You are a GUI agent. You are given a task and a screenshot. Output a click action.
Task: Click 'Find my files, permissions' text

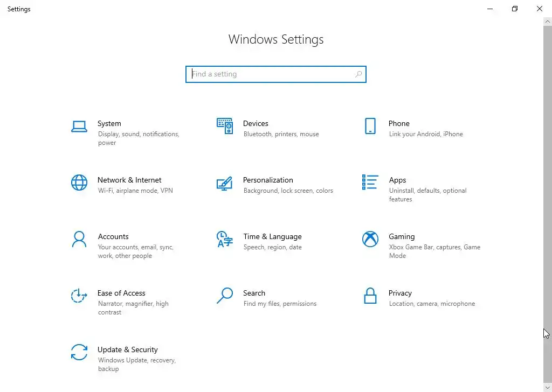coord(280,304)
